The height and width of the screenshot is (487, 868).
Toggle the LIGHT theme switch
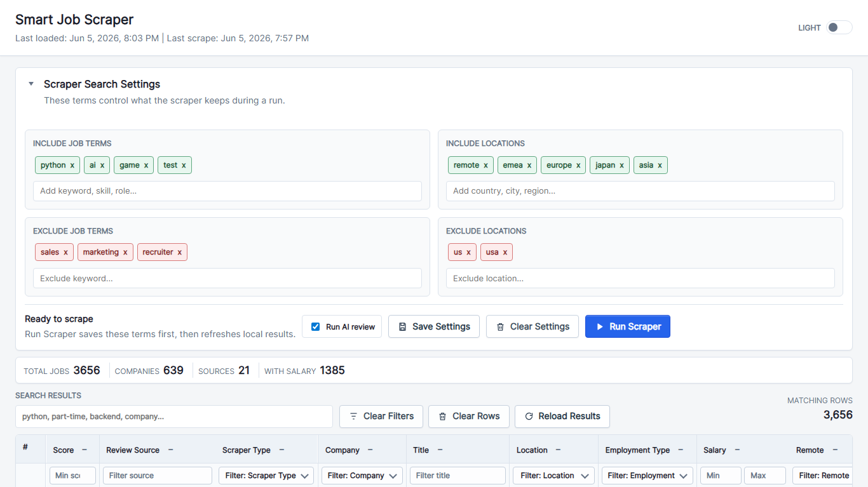coord(839,27)
